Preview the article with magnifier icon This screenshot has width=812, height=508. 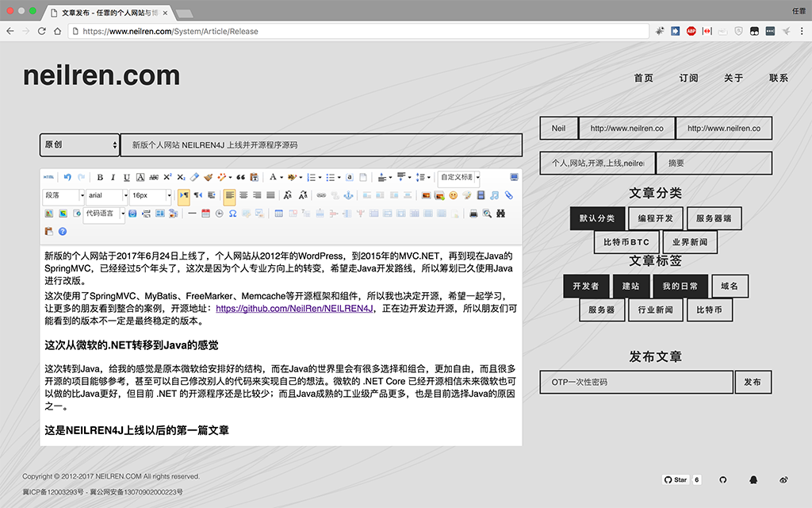coord(487,214)
